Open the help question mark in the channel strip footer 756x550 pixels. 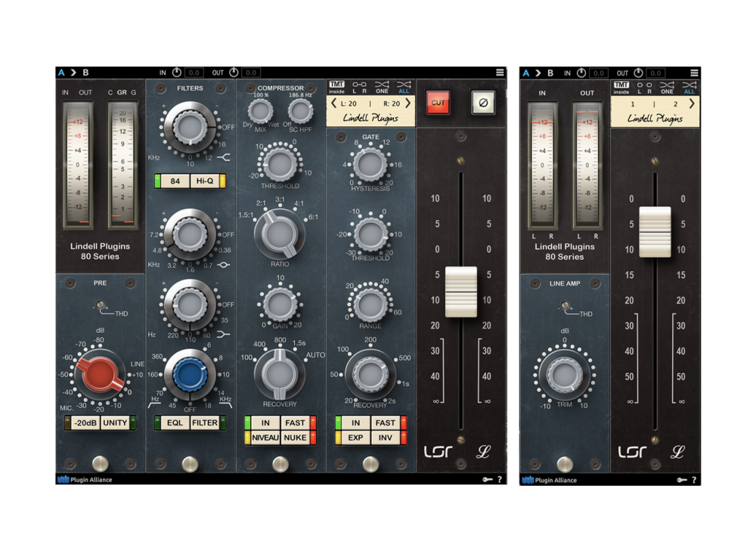[500, 479]
